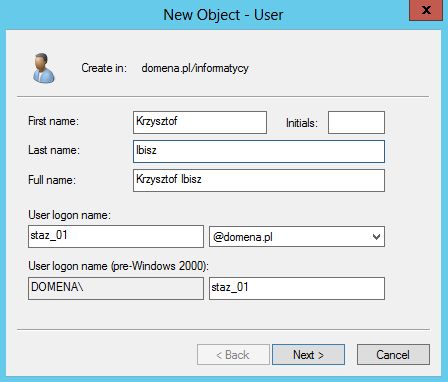Close the New Object - User dialog
The image size is (448, 382).
pos(426,10)
